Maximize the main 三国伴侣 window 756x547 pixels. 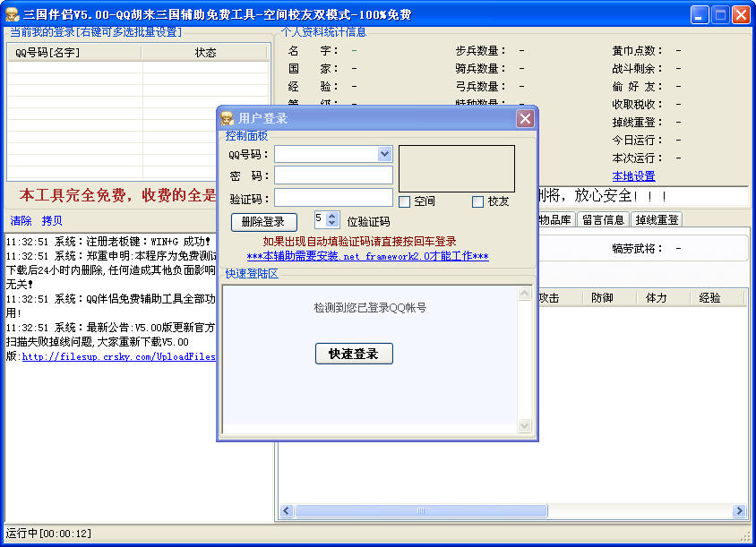720,14
